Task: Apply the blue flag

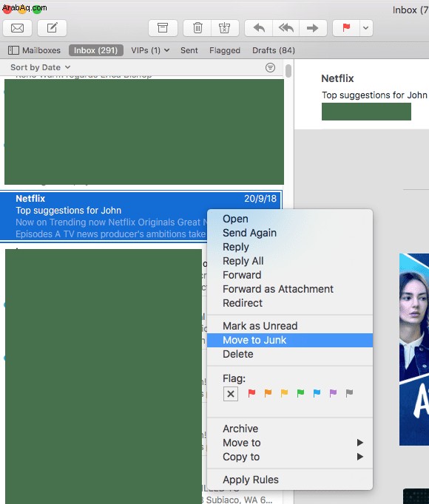Action: coord(317,393)
